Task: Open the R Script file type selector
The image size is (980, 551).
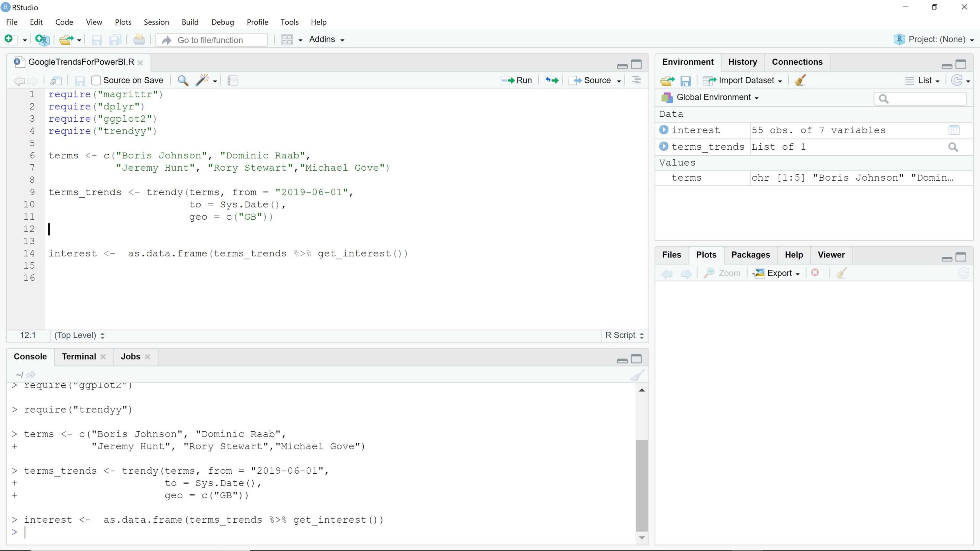Action: (624, 335)
